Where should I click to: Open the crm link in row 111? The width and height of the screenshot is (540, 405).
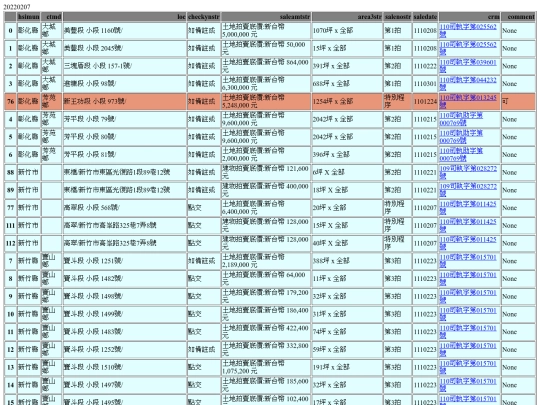coord(468,226)
